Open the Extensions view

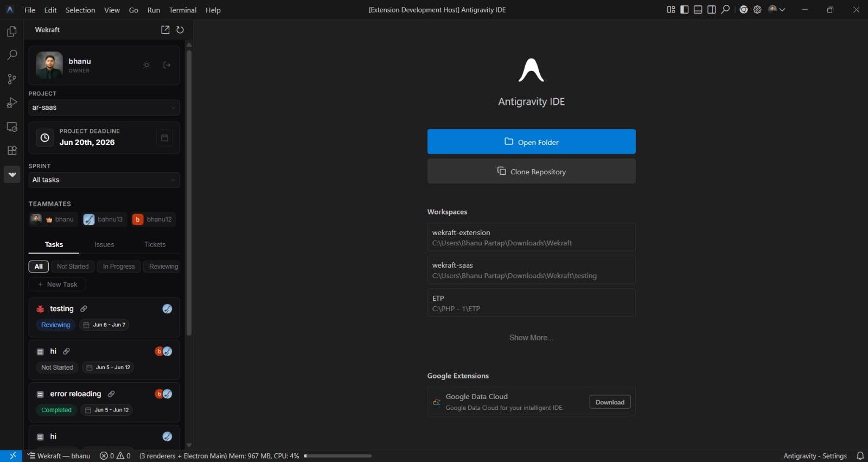11,150
